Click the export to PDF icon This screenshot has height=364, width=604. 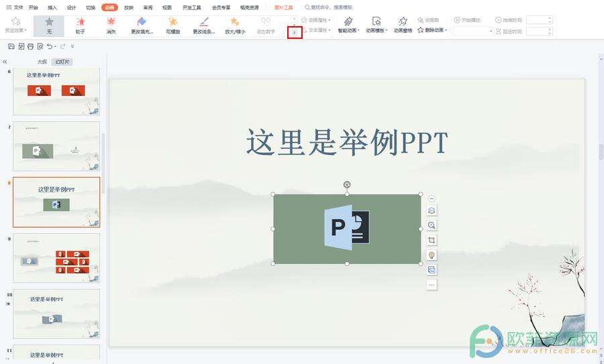(x=21, y=46)
